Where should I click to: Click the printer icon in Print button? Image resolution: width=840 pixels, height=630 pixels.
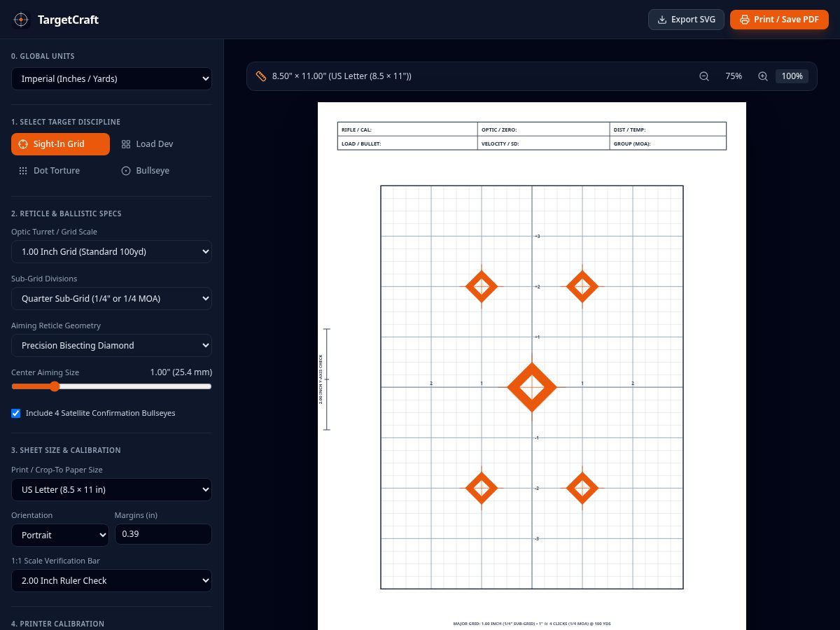point(744,20)
